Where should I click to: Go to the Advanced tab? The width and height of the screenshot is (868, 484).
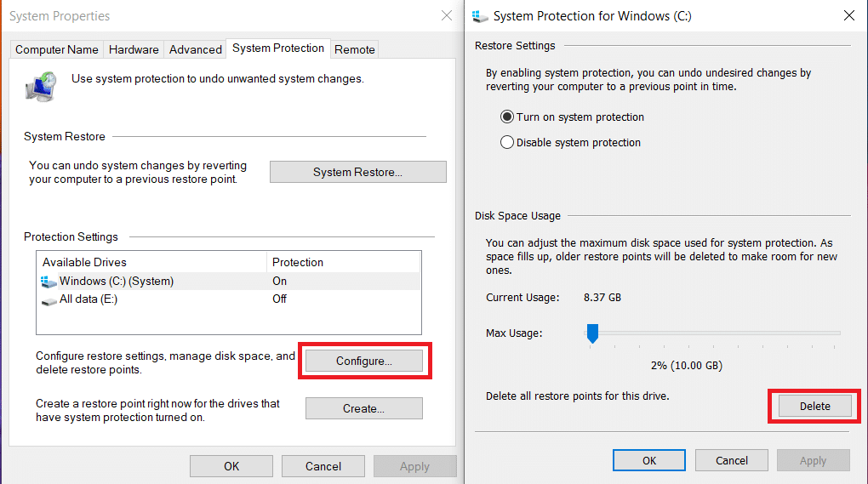(x=196, y=49)
